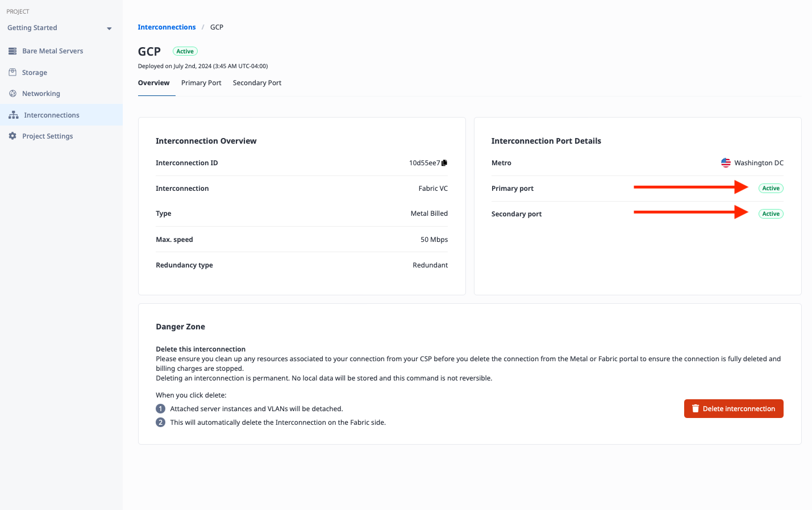Click the Project Settings gear icon
Image resolution: width=812 pixels, height=510 pixels.
coord(13,136)
